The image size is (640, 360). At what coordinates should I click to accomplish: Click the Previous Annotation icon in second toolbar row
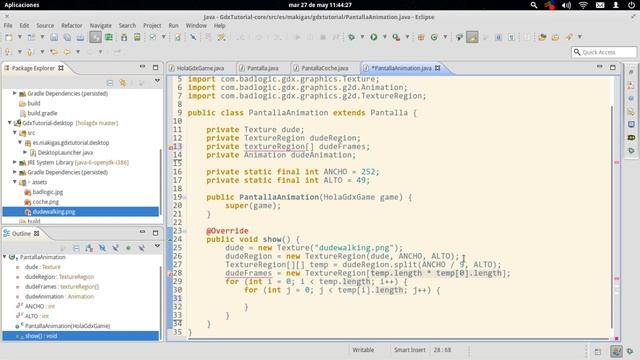[30, 52]
